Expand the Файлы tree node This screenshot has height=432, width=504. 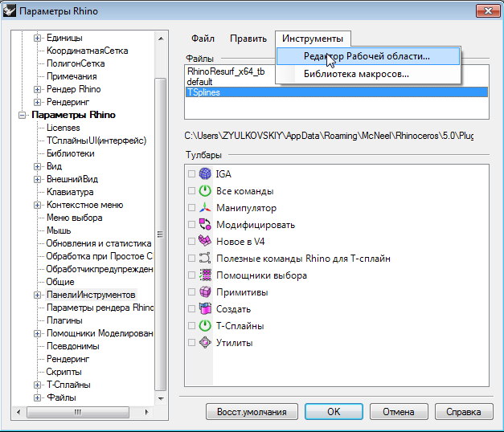(x=37, y=397)
